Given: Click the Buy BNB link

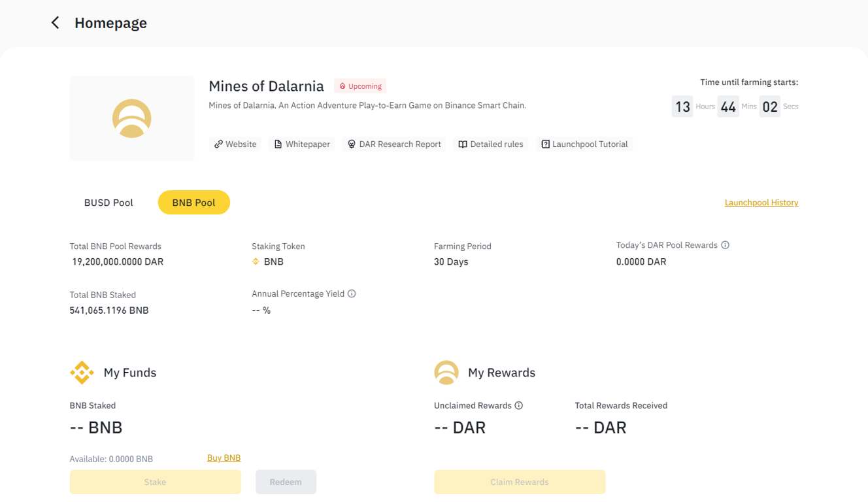Looking at the screenshot, I should (224, 458).
